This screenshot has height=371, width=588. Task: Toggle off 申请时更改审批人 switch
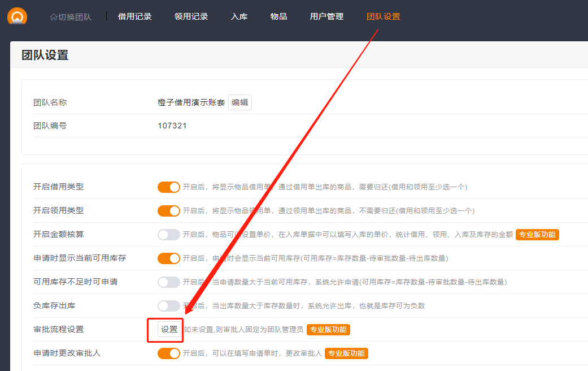(168, 353)
